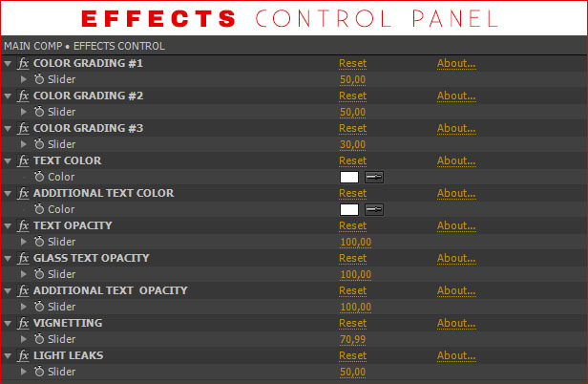Click stopwatch for Glass Text Opacity Slider
The width and height of the screenshot is (588, 384).
coord(39,274)
